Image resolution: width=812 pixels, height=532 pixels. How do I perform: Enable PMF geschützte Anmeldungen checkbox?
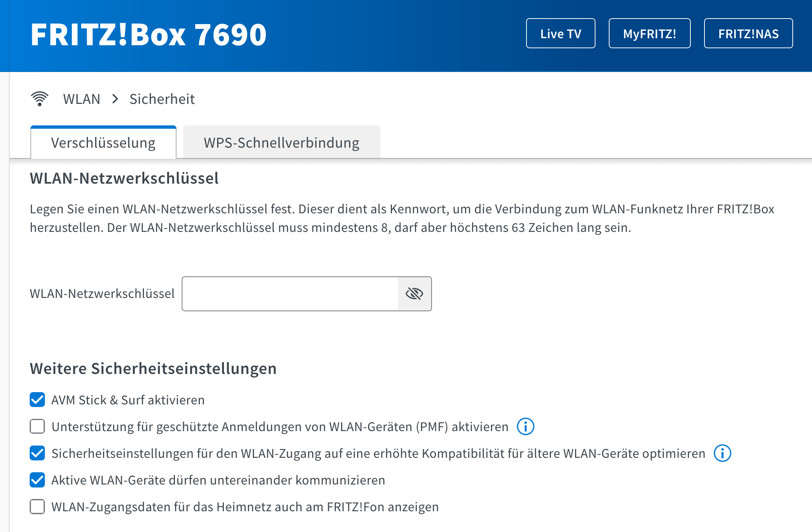pos(37,427)
